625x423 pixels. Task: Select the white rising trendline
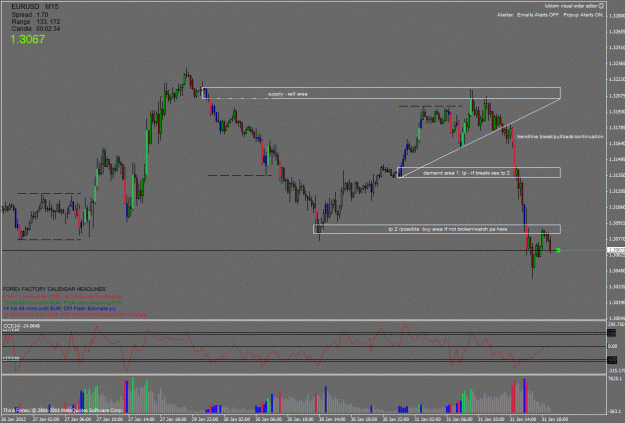coord(480,138)
